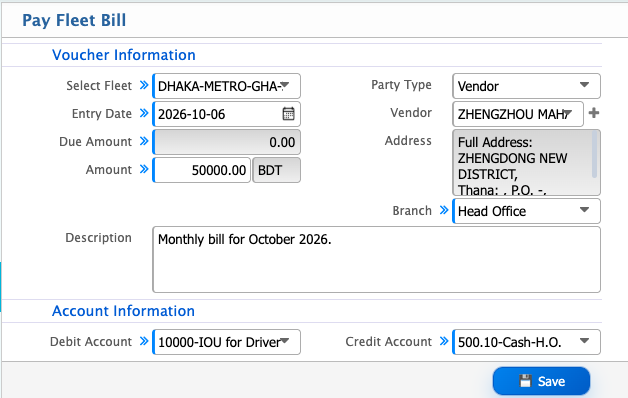Add a new vendor with the plus icon
This screenshot has width=628, height=398.
tap(594, 113)
